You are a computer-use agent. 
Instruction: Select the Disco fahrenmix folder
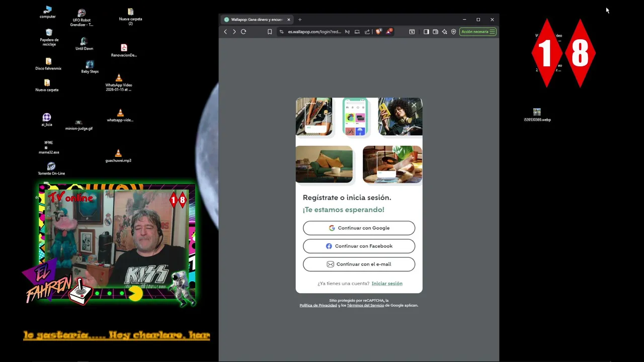(48, 64)
